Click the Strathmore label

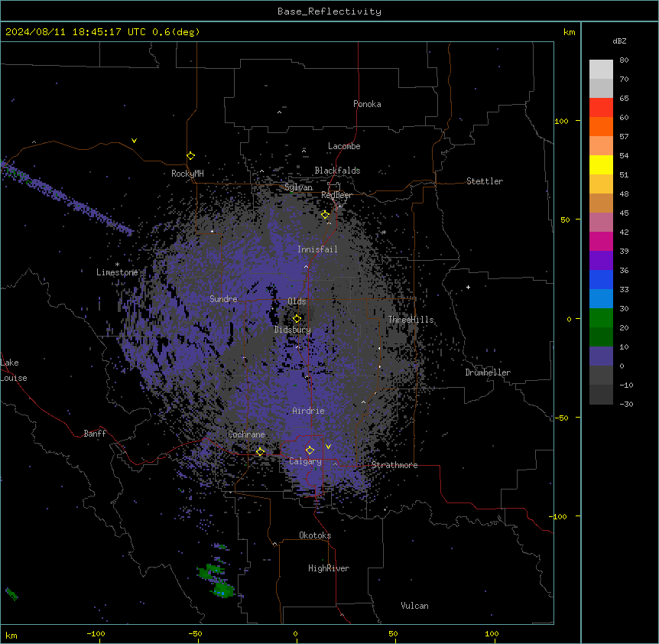tap(394, 465)
